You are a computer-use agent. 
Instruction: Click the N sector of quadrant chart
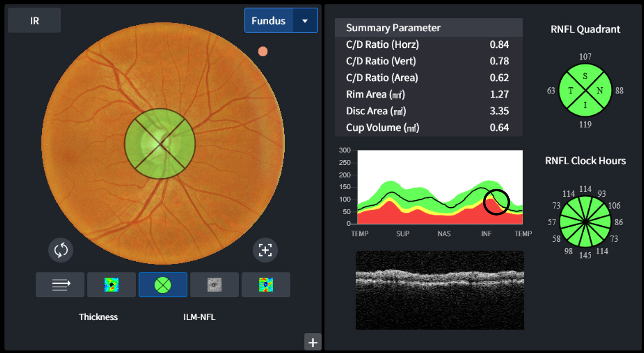pyautogui.click(x=600, y=91)
